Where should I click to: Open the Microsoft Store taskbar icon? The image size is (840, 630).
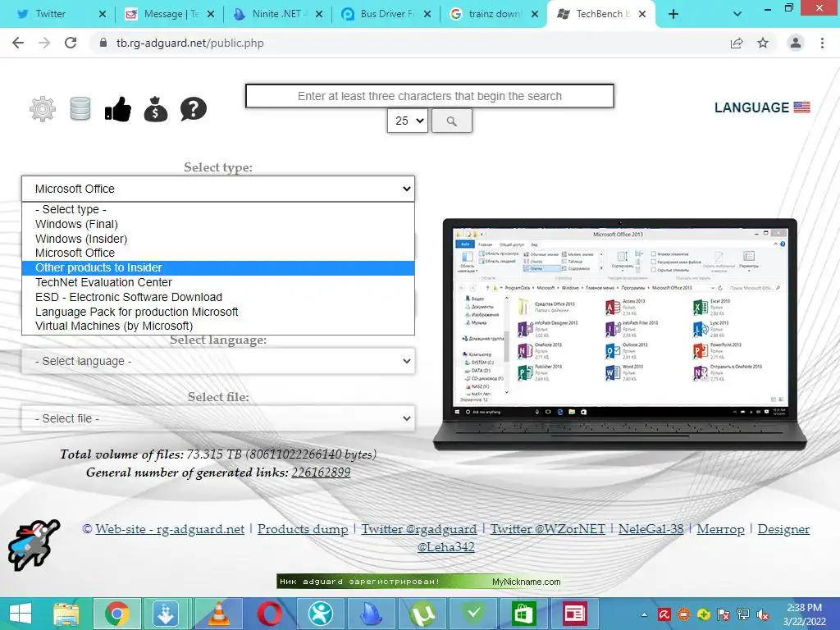tap(523, 614)
